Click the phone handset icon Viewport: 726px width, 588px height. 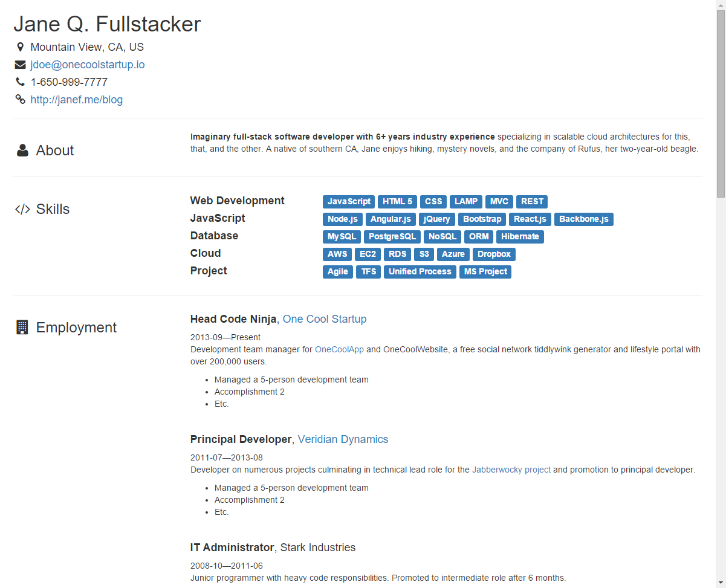tap(21, 82)
